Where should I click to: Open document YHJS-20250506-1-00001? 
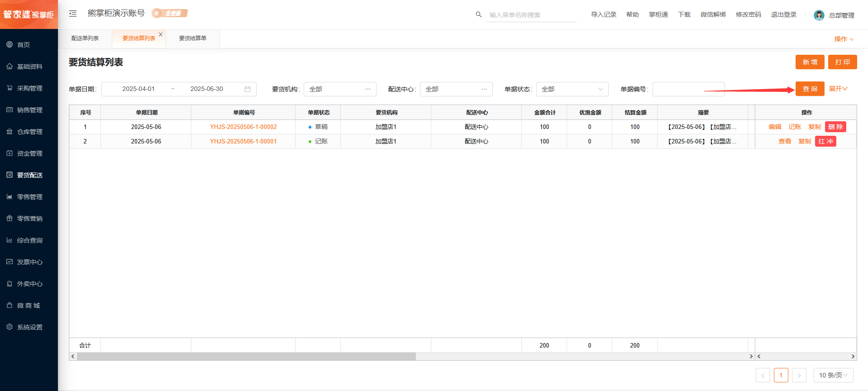pyautogui.click(x=243, y=141)
